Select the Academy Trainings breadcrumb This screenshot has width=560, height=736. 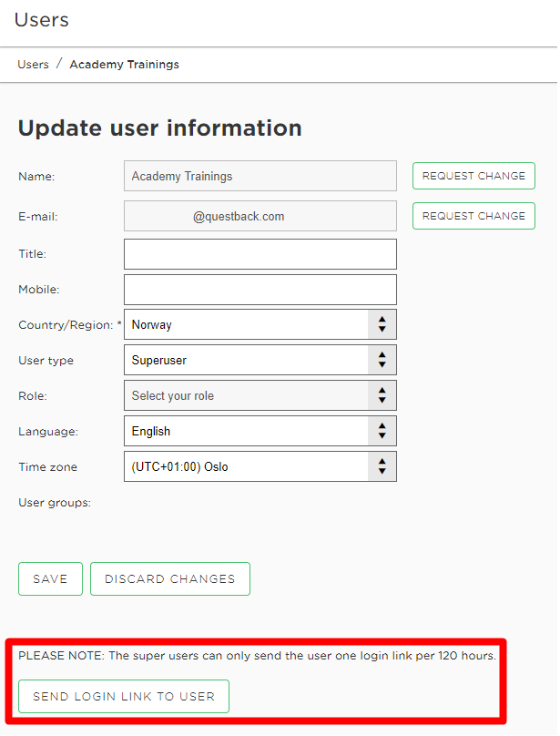125,65
